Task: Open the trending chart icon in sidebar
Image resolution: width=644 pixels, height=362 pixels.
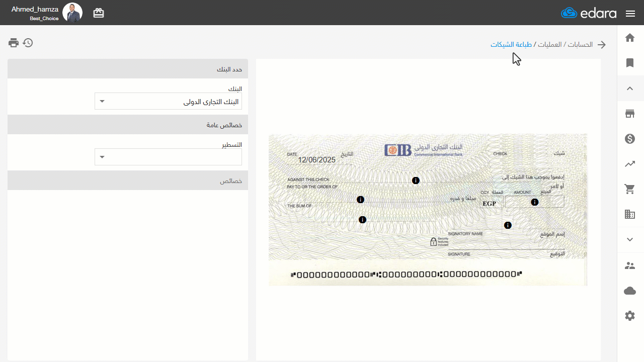Action: pos(630,164)
